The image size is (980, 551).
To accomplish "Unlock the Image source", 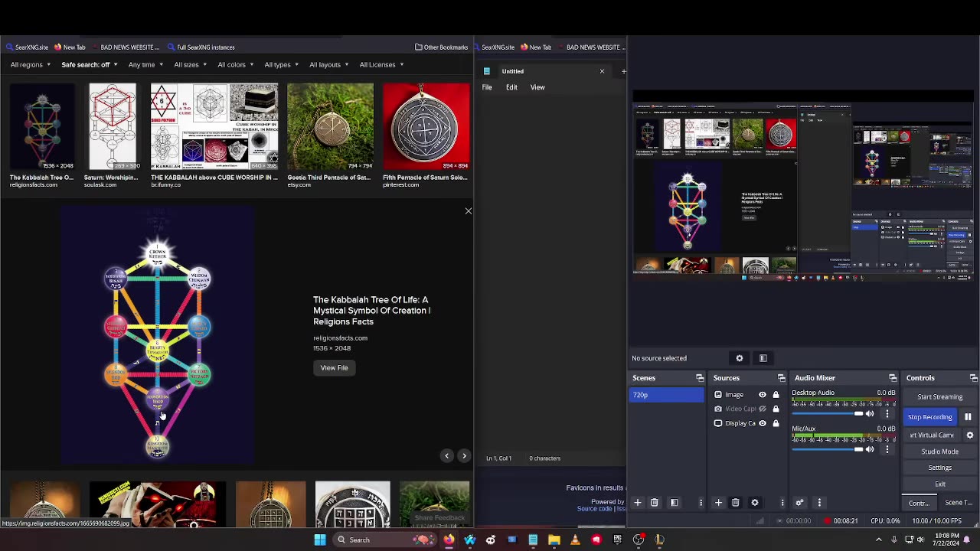I will 776,395.
